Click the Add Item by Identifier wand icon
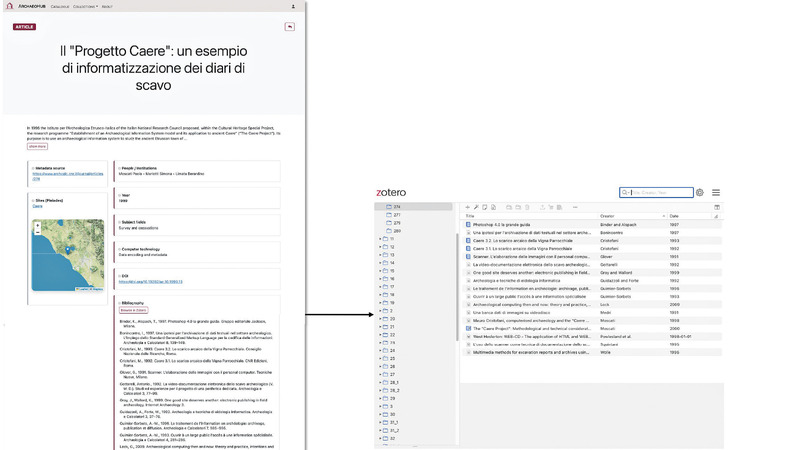 pos(476,207)
